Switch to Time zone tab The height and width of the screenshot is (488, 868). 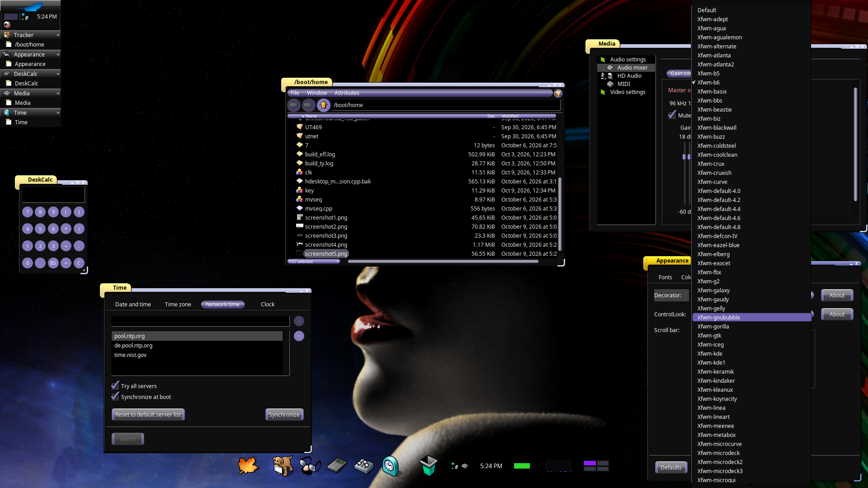tap(178, 305)
